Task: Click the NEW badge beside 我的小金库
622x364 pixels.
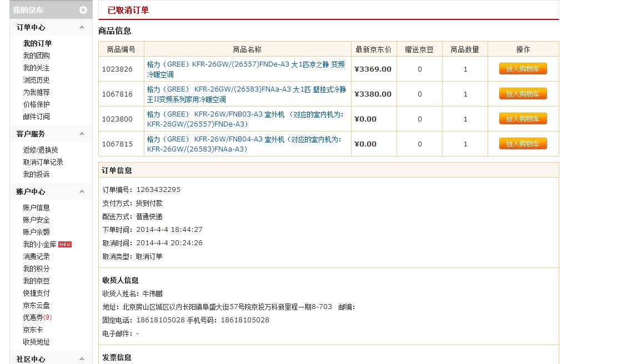Action: pyautogui.click(x=65, y=245)
